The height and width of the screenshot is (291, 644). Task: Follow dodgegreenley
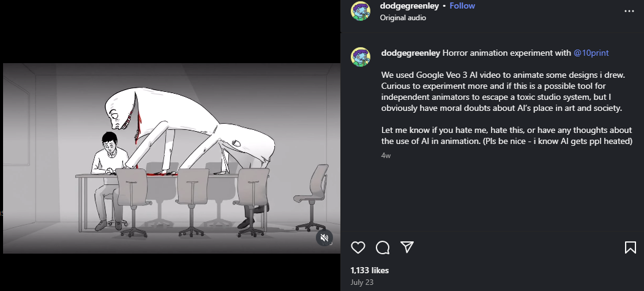point(462,6)
